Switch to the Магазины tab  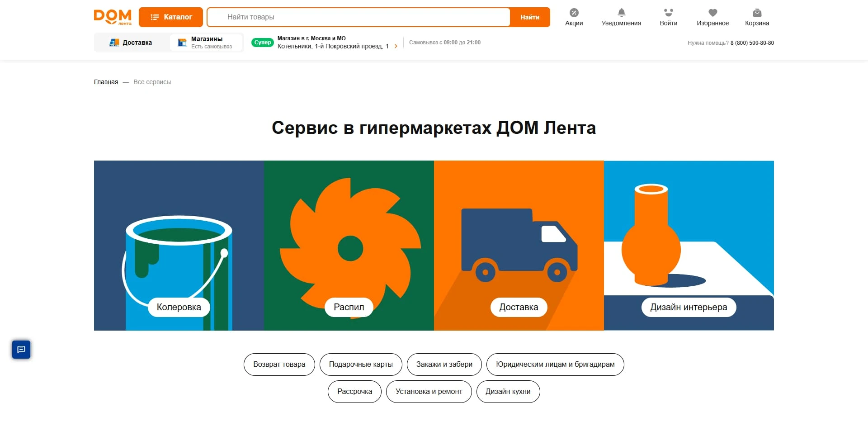coord(206,43)
